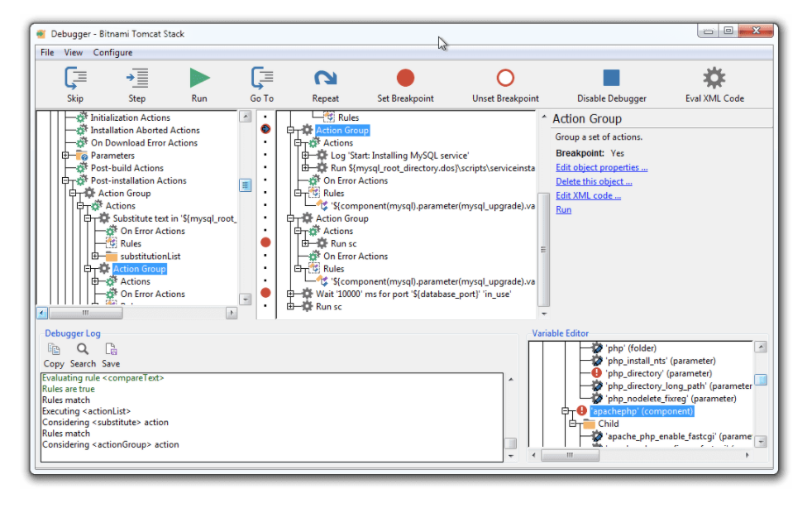
Task: Click the current-position breakpoint marker in gutter
Action: tap(265, 129)
